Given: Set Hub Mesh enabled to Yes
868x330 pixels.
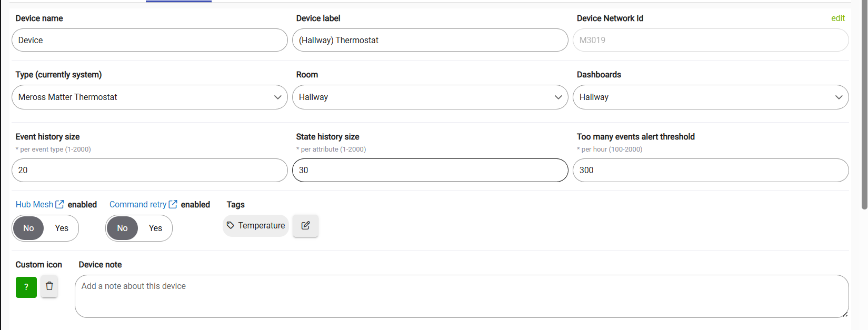Looking at the screenshot, I should pyautogui.click(x=62, y=228).
